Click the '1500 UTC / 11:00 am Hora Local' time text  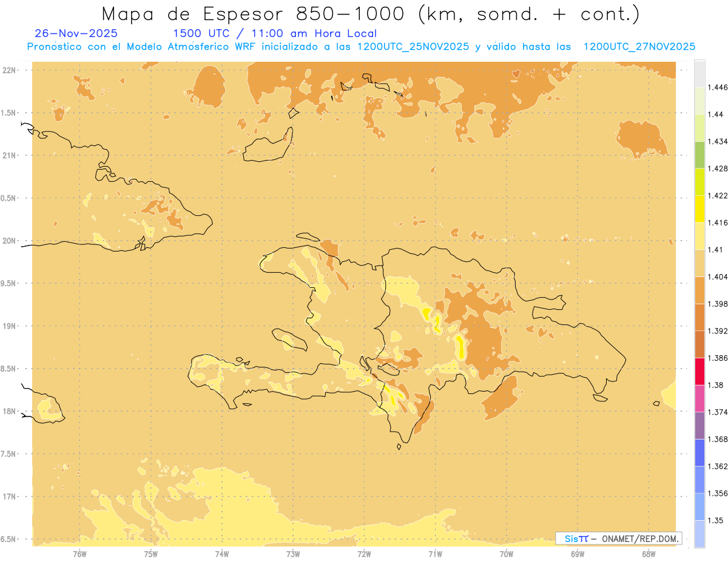[275, 33]
